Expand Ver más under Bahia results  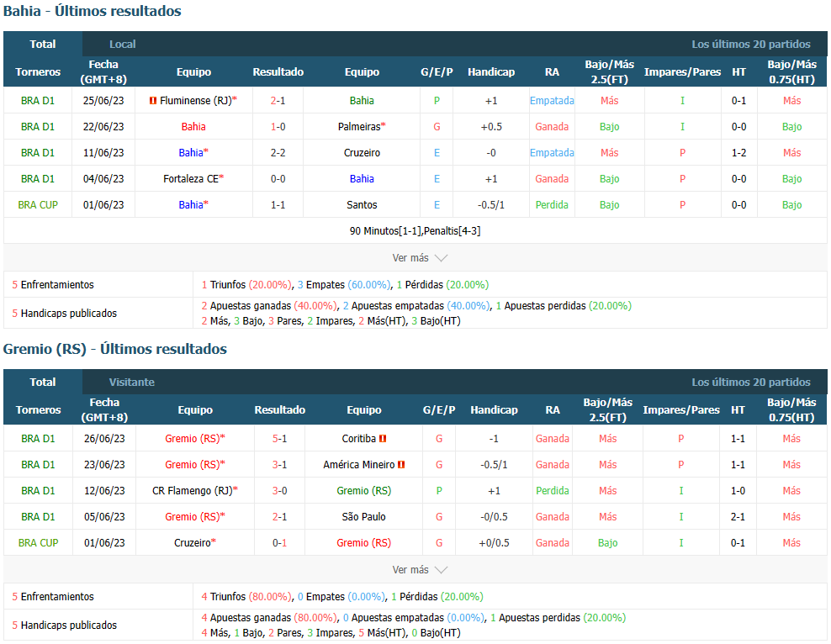coord(419,258)
